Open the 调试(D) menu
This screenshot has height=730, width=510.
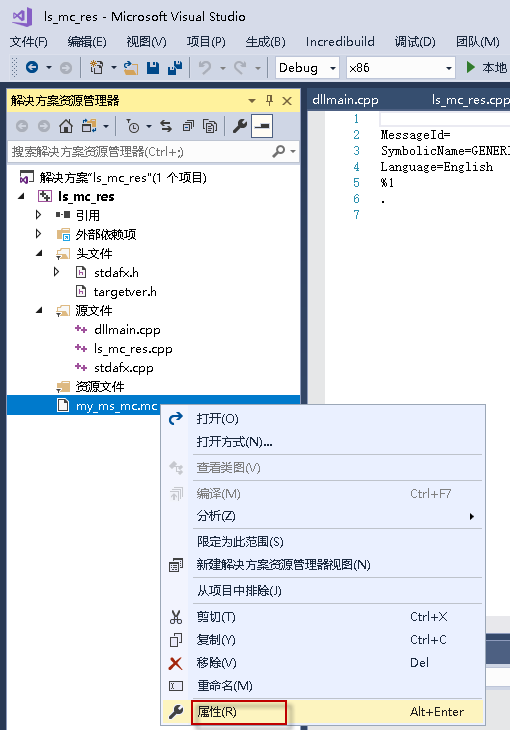click(x=415, y=41)
